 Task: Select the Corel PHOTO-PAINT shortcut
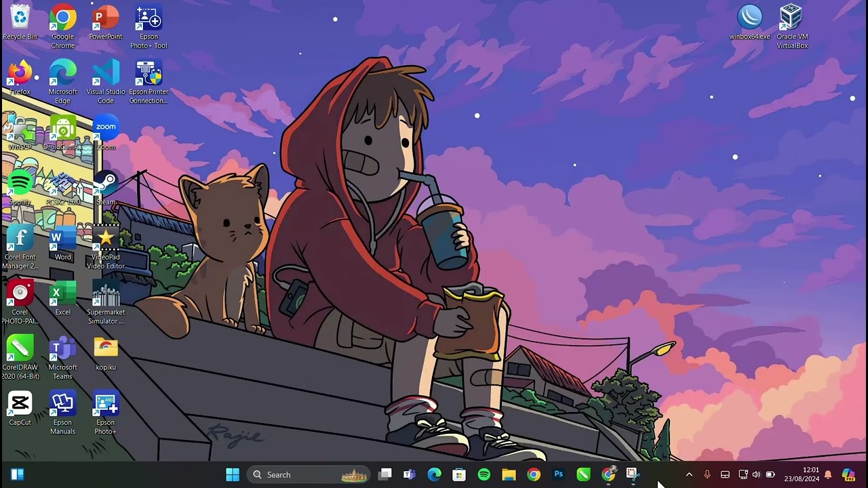click(x=20, y=302)
